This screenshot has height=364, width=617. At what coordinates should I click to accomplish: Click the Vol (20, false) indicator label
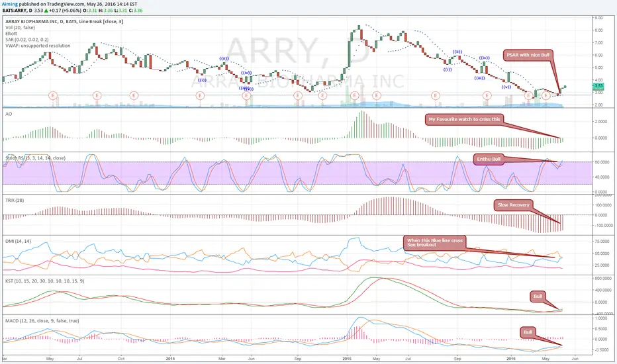coord(20,28)
